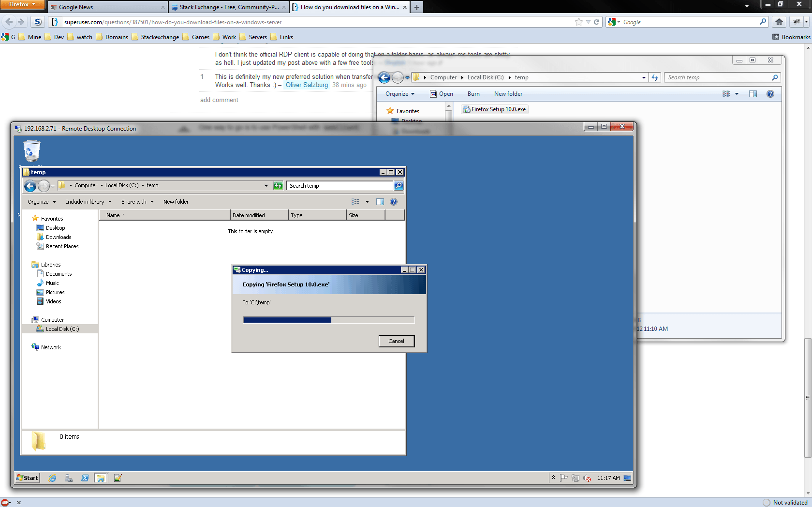Click Burn in the local Explorer toolbar

[x=473, y=94]
